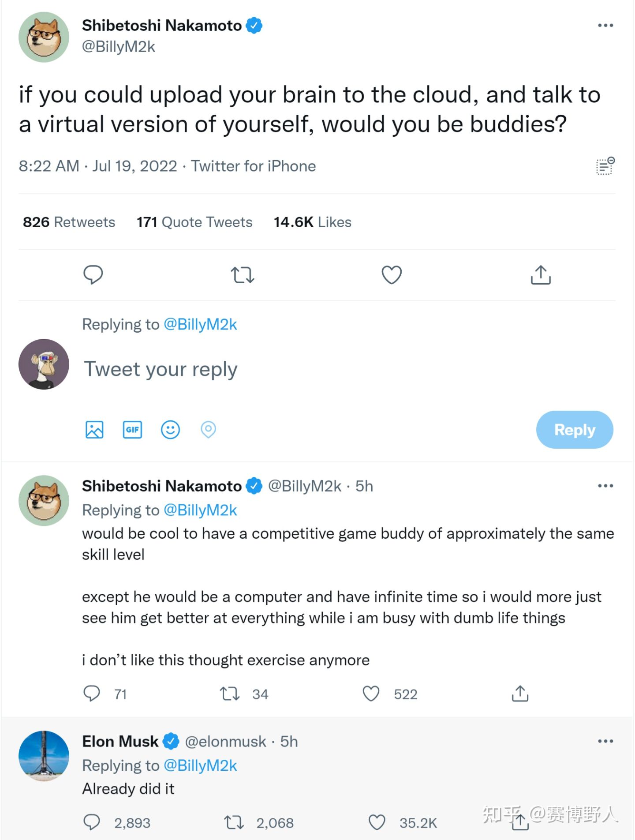
Task: Retweet the main brain upload tweet
Action: click(x=242, y=274)
